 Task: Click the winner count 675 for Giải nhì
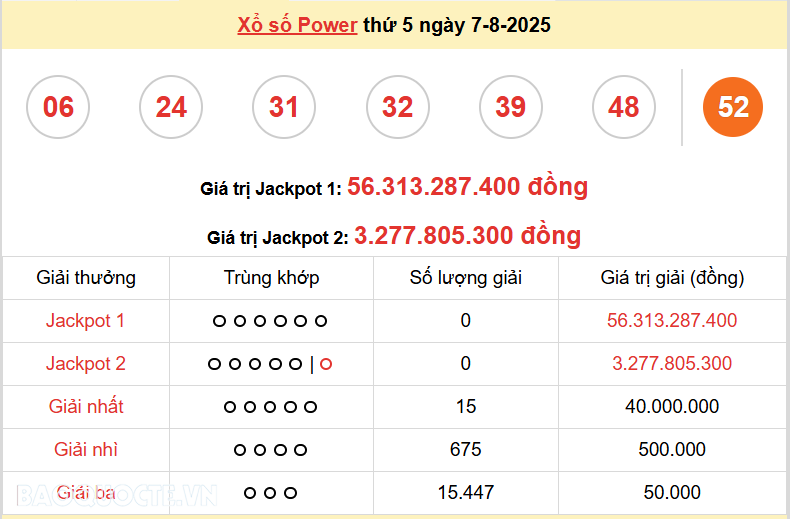click(x=466, y=449)
